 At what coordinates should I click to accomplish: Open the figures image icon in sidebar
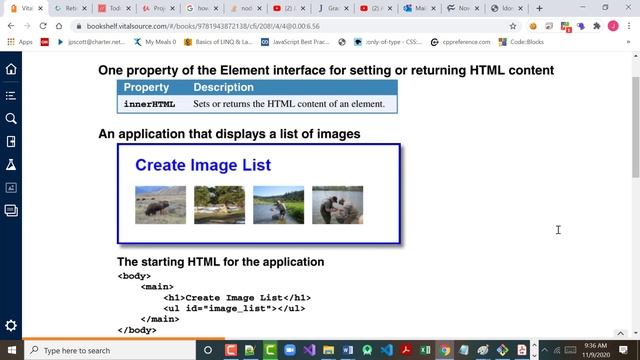pos(11,188)
